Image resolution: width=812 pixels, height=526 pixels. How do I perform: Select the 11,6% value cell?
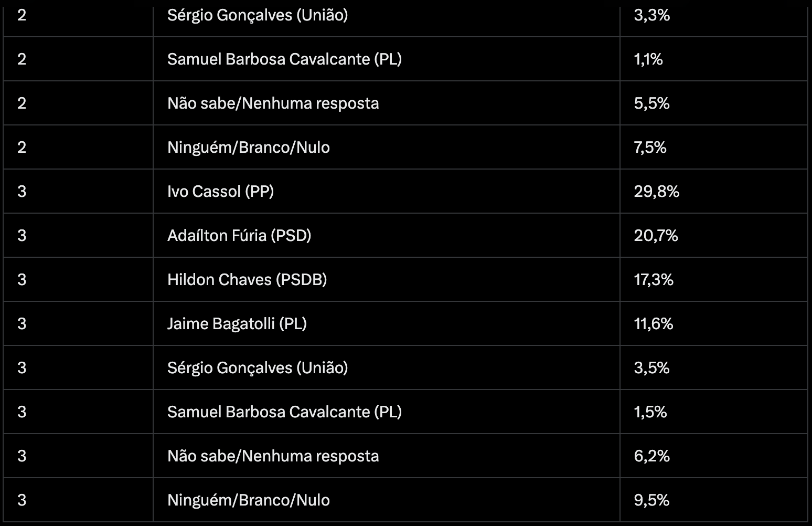[x=654, y=323]
